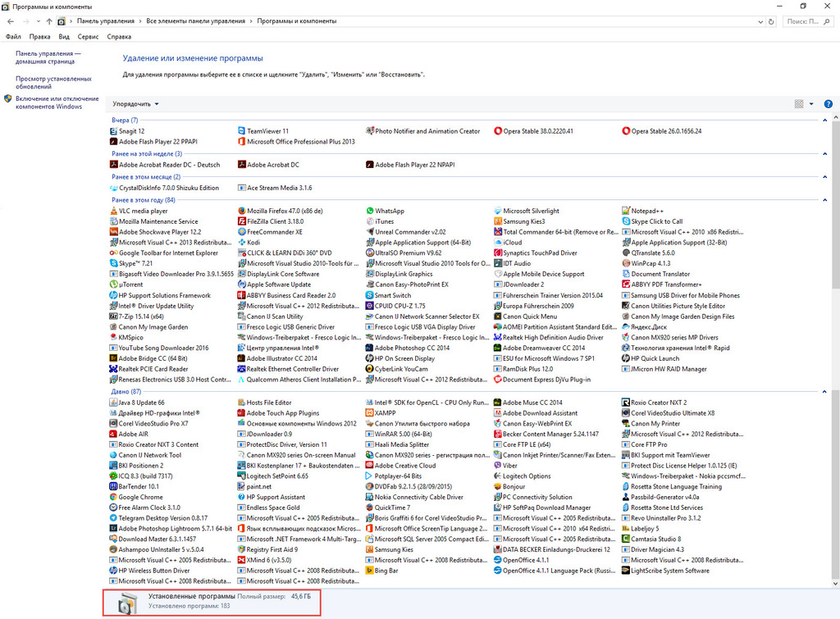Screen dimensions: 840x619
Task: Open address bar history dropdown
Action: [x=760, y=21]
